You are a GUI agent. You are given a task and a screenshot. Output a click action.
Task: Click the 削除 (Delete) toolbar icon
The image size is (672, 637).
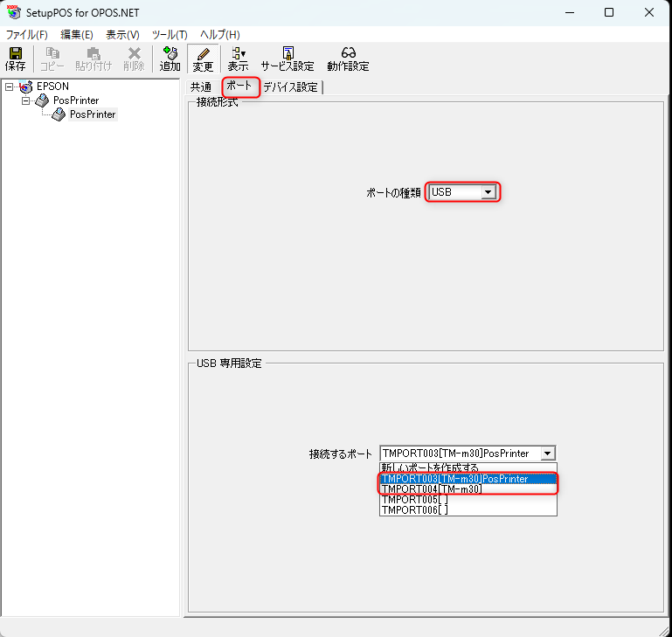(x=135, y=59)
